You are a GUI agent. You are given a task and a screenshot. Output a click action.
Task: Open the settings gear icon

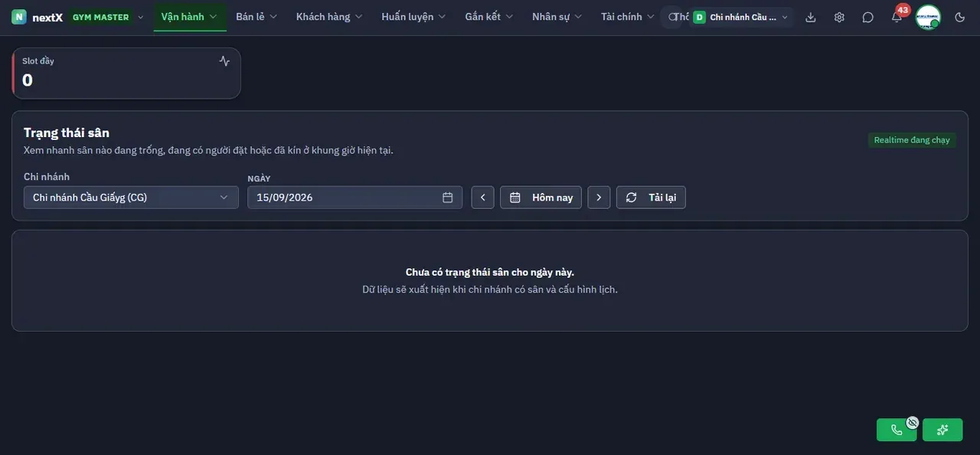[839, 17]
